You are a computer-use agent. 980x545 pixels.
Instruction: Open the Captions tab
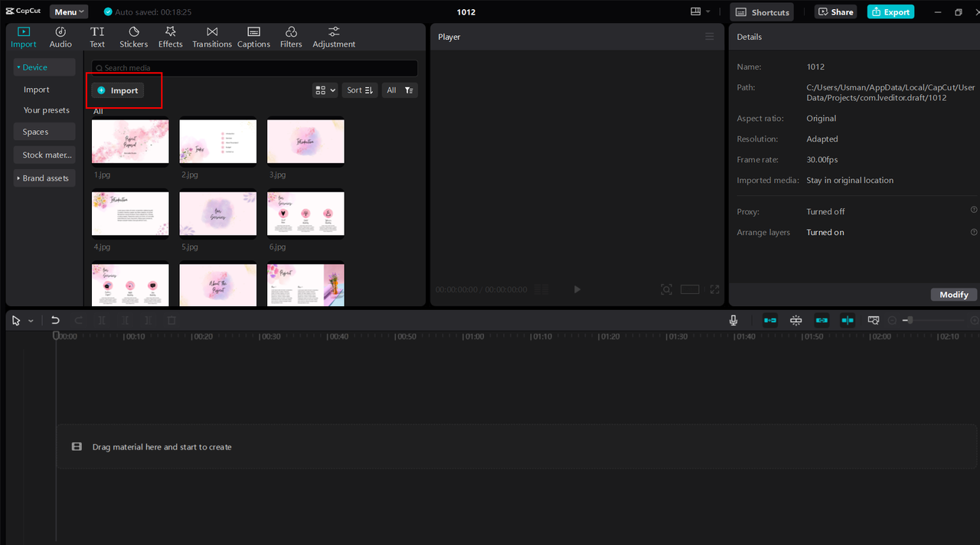253,37
